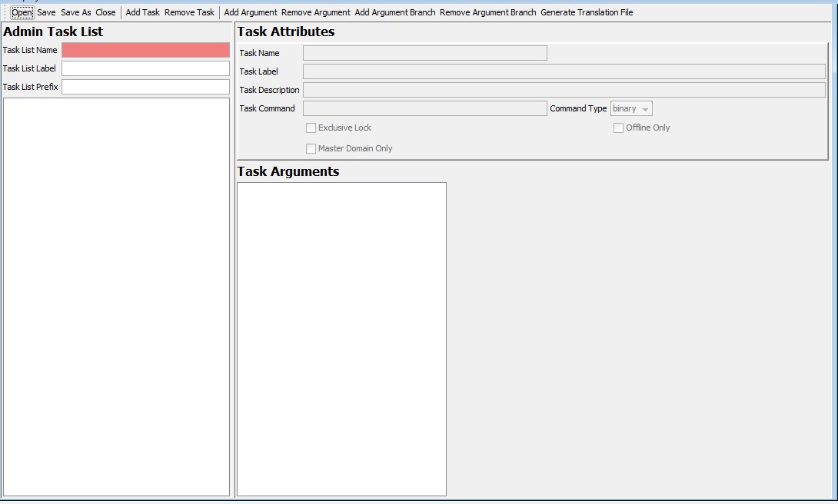The width and height of the screenshot is (838, 504).
Task: Click Remove Task in the toolbar
Action: [x=189, y=12]
